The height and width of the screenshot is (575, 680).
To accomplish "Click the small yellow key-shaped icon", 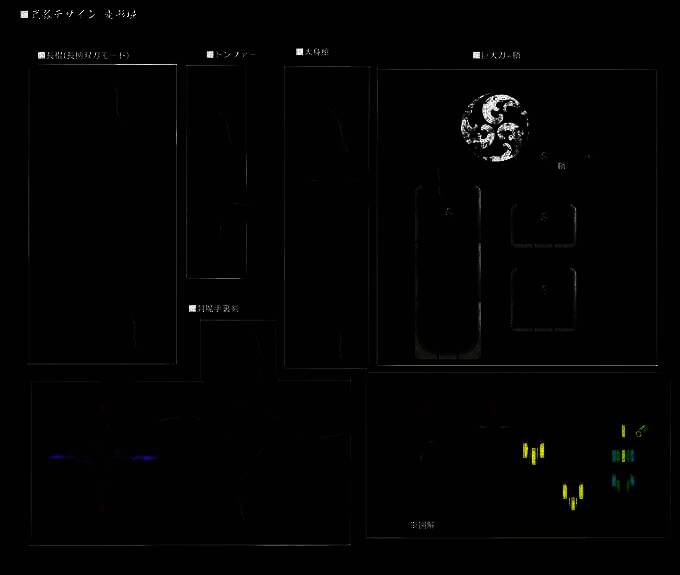I will pyautogui.click(x=641, y=431).
